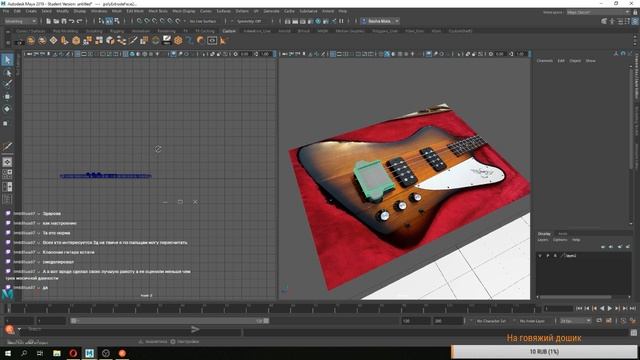The height and width of the screenshot is (360, 640).
Task: Open the Mesh Tools menu
Action: point(158,11)
